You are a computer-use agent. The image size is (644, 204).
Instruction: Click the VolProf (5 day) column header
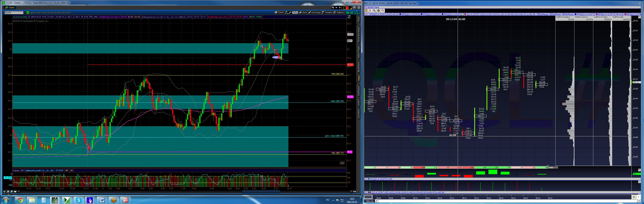pos(602,17)
